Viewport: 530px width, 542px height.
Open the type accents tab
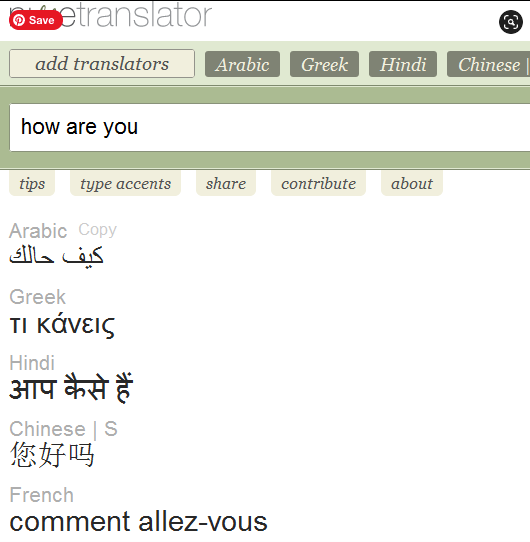click(x=125, y=184)
